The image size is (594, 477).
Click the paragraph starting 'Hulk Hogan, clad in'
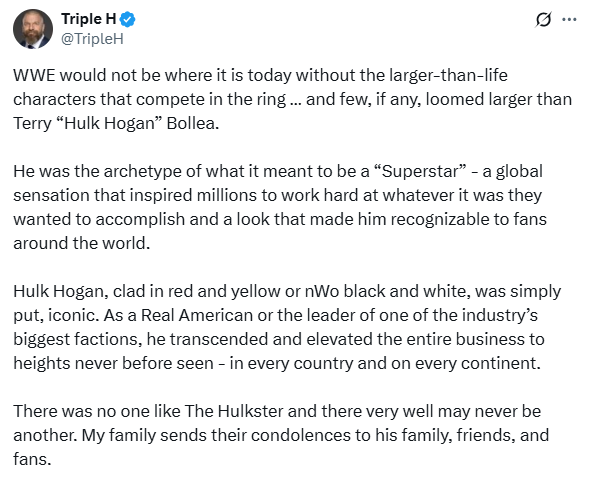tap(287, 327)
